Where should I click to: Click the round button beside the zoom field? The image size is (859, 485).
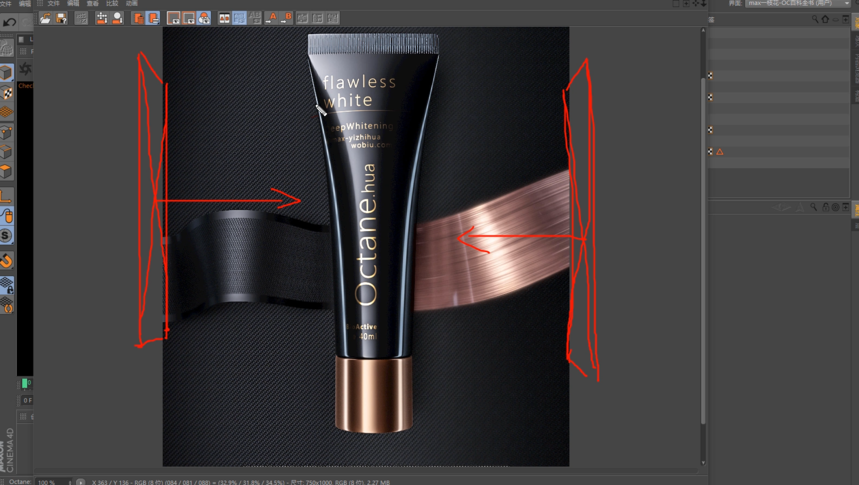coord(81,482)
